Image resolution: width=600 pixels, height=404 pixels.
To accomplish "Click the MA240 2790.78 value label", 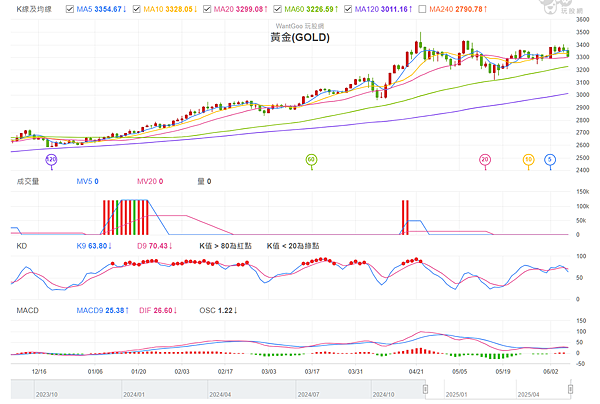I will [x=458, y=9].
